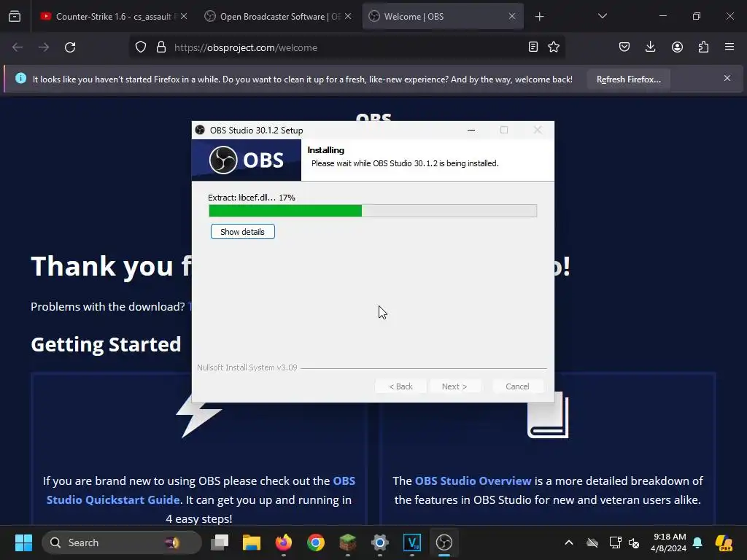
Task: Open Save to Pocket icon
Action: click(x=624, y=47)
